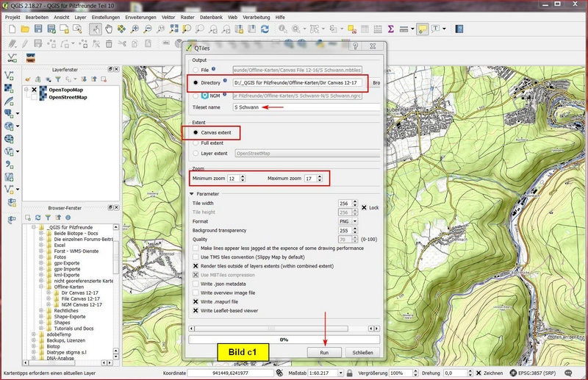Refresh the Browser-Fenster with the blue arrows icon
Screen dimensions: 588x380
(x=38, y=218)
